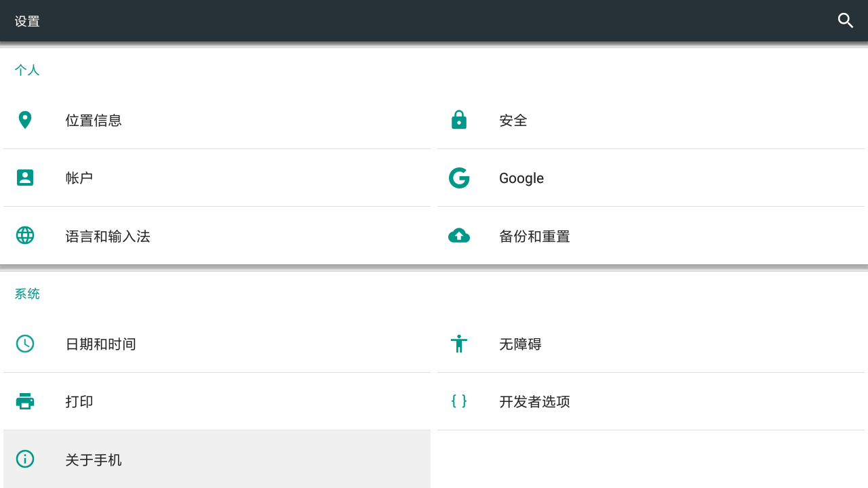Click the 无障碍 label

coord(520,344)
